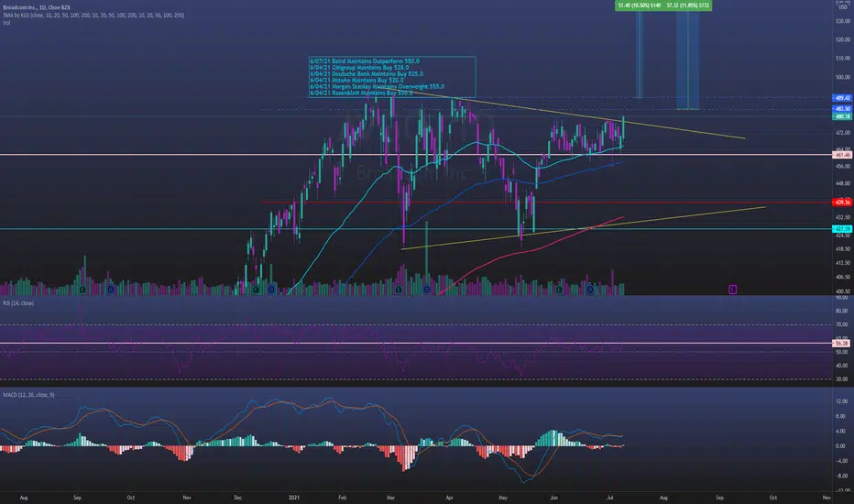Select the March 2021 earnings marker

[x=399, y=290]
